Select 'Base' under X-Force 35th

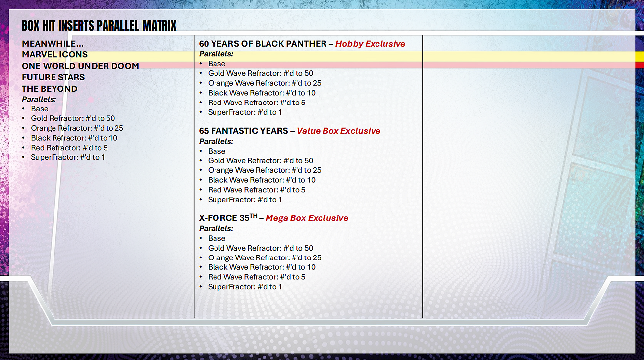pos(217,238)
